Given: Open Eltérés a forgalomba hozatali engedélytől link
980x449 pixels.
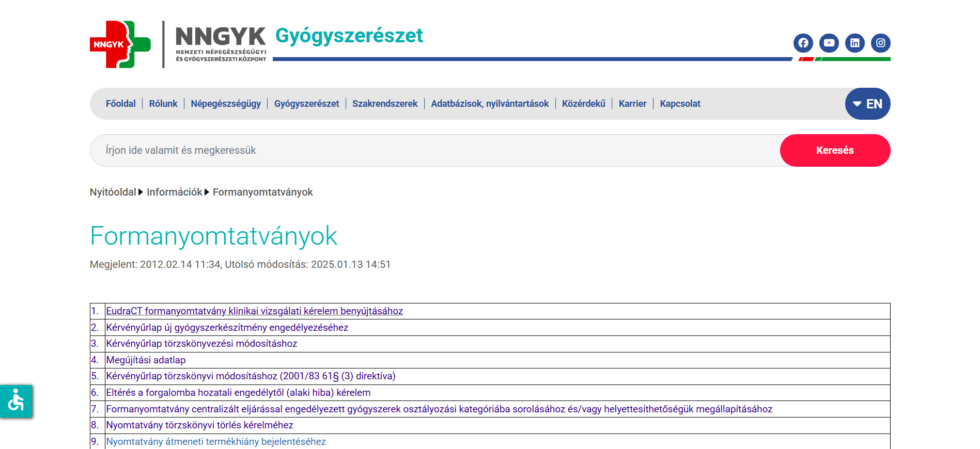Looking at the screenshot, I should click(x=238, y=393).
